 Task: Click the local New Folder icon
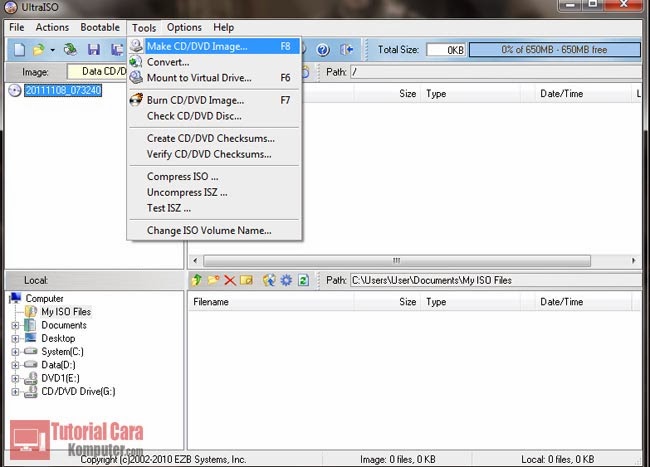[x=213, y=281]
